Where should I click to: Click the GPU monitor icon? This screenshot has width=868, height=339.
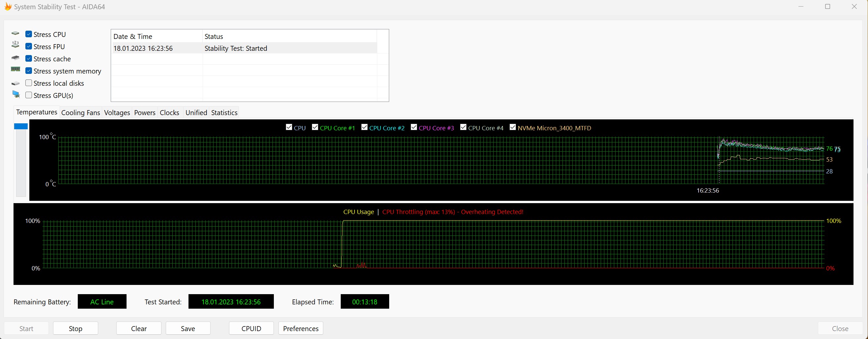tap(16, 94)
